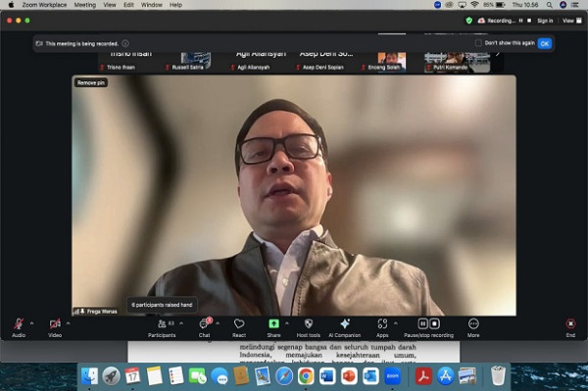Open Calendar in the dock
The width and height of the screenshot is (588, 391).
(132, 376)
